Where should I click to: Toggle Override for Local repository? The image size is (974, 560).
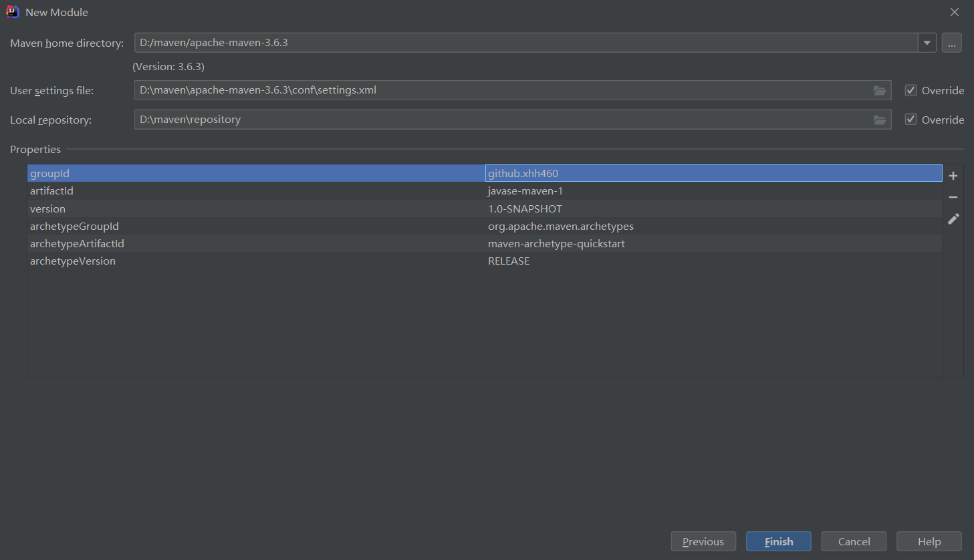point(910,119)
